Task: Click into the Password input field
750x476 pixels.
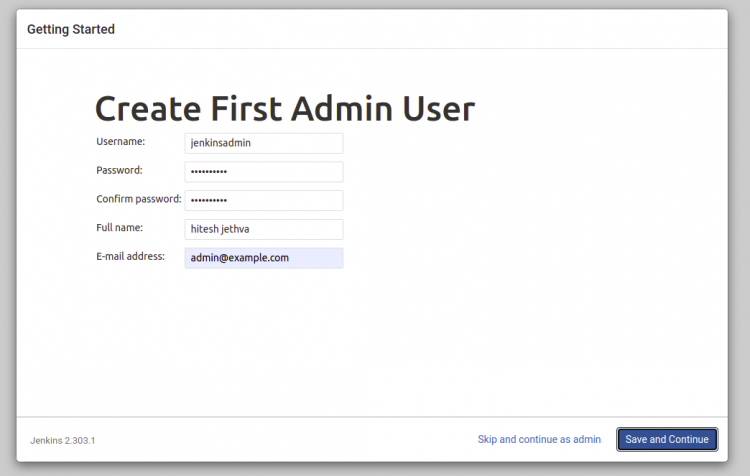Action: 264,172
